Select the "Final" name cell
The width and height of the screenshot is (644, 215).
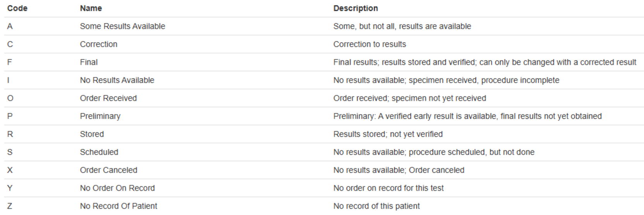89,62
